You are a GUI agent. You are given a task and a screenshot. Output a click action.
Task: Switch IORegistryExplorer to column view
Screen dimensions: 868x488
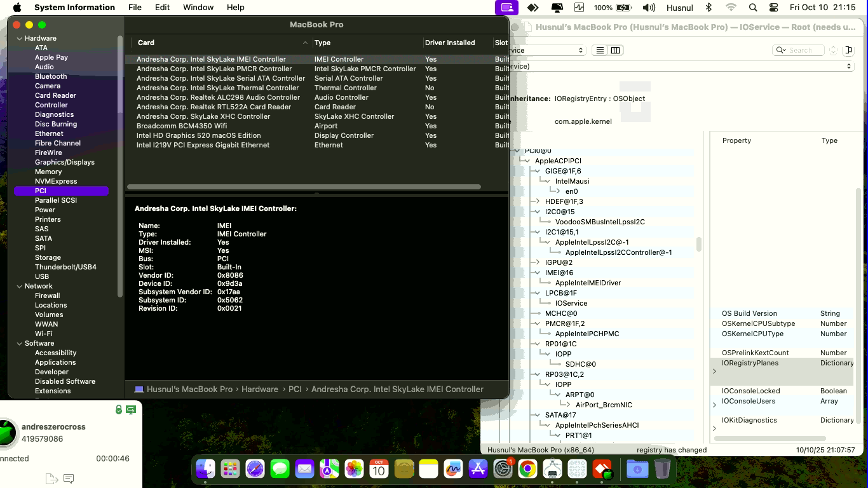615,50
